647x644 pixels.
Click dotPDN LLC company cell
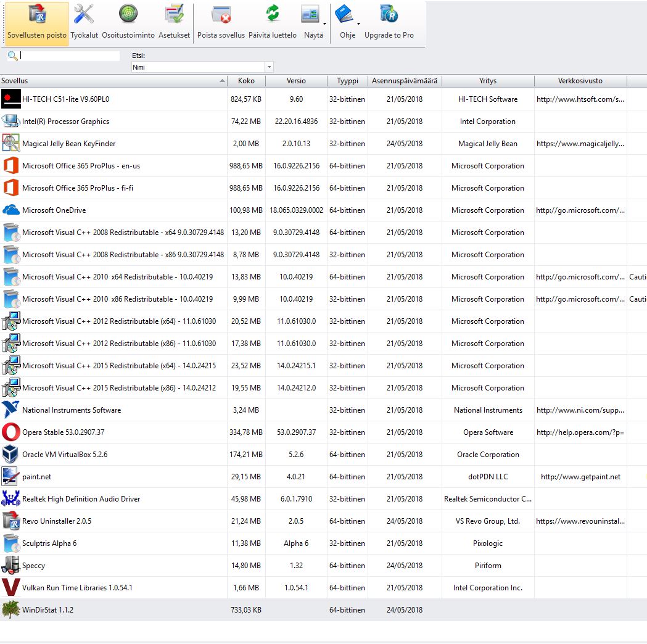pyautogui.click(x=488, y=476)
